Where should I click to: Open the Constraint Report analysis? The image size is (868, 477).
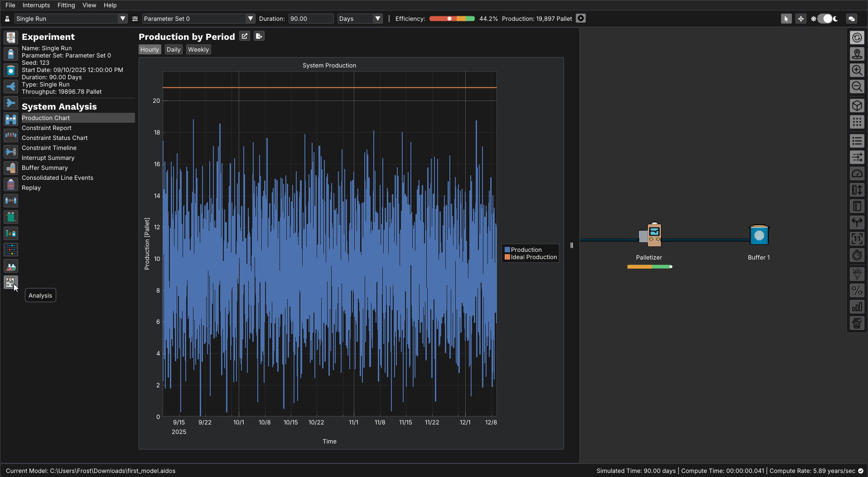click(47, 128)
